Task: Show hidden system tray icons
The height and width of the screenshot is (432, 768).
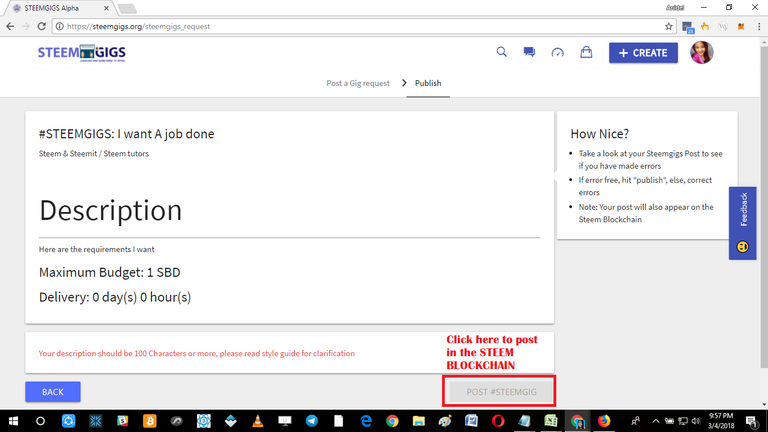Action: point(655,421)
